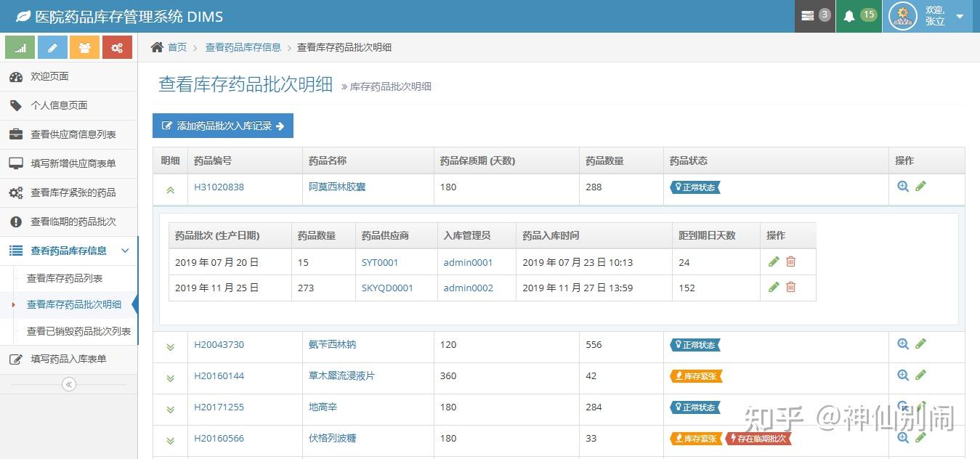View details magnifier for H31020838 row
This screenshot has height=459, width=980.
click(x=903, y=186)
